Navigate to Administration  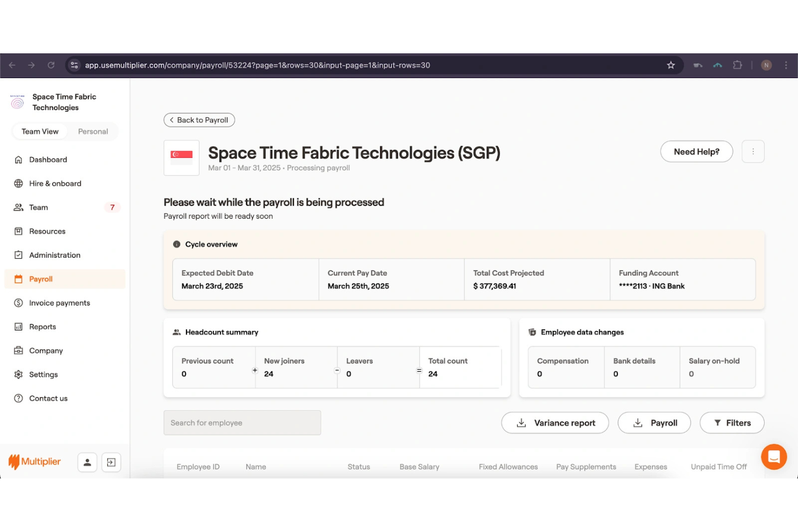pos(65,255)
